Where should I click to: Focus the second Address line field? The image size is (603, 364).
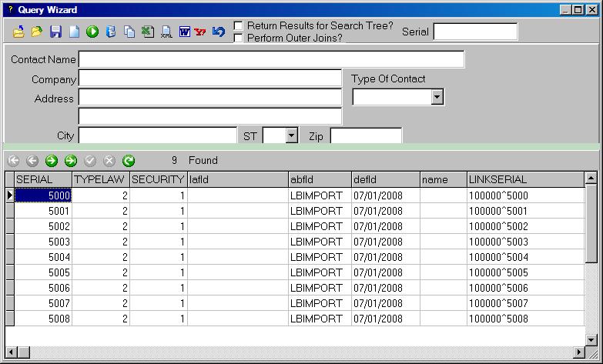[210, 116]
